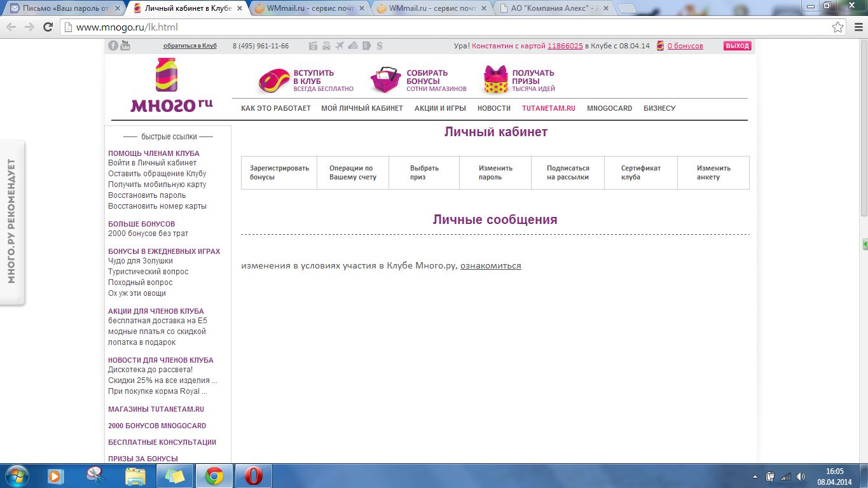Open 'БИЗНЕСУ' menu item
Screen dimensions: 868x488
[x=659, y=108]
